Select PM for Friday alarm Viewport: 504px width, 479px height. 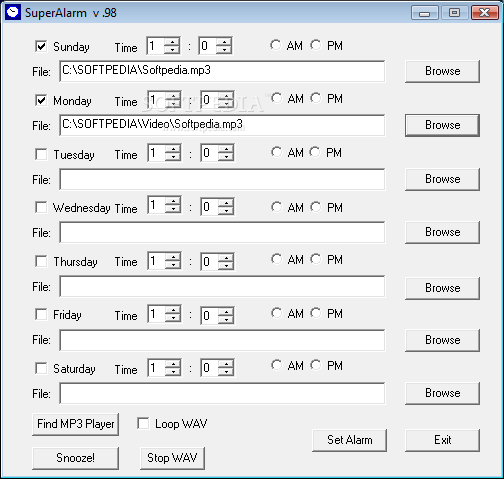click(315, 313)
